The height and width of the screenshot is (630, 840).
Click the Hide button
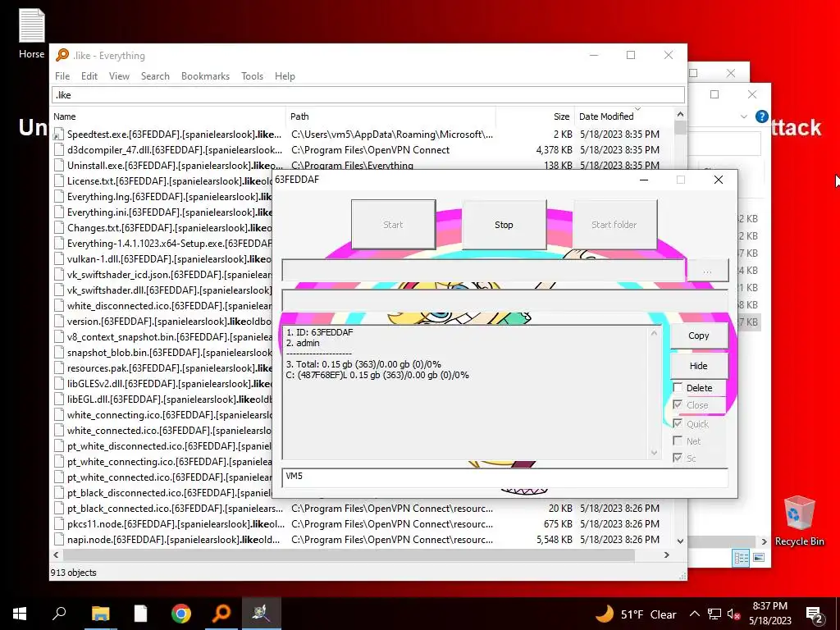tap(698, 365)
